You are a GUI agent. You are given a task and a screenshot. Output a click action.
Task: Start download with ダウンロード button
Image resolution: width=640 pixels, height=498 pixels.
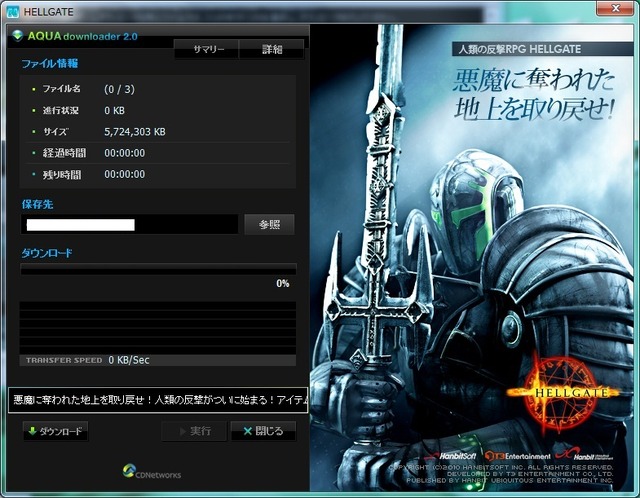pyautogui.click(x=56, y=431)
